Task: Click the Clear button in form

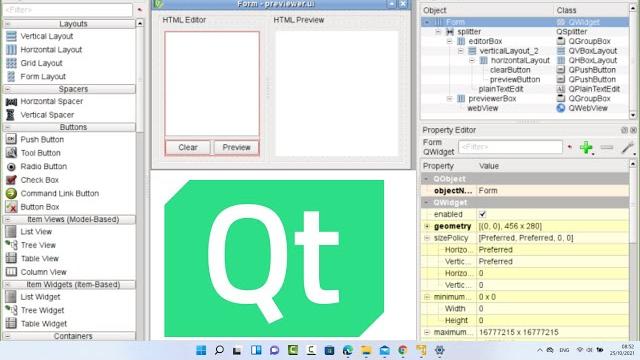Action: pos(188,147)
